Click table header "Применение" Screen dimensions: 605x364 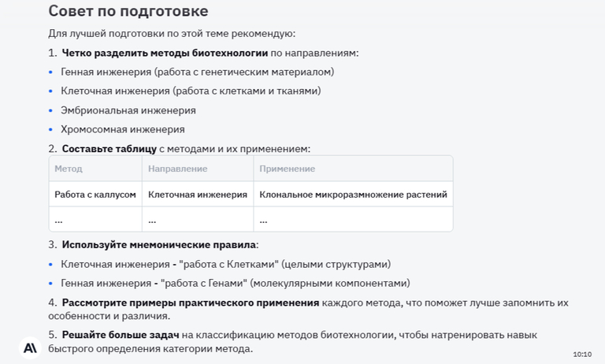tap(287, 169)
